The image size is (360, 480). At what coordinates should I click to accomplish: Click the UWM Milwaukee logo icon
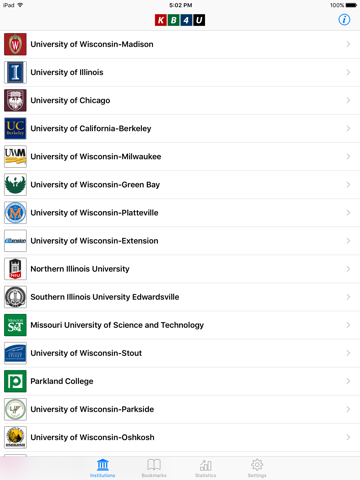[x=15, y=156]
